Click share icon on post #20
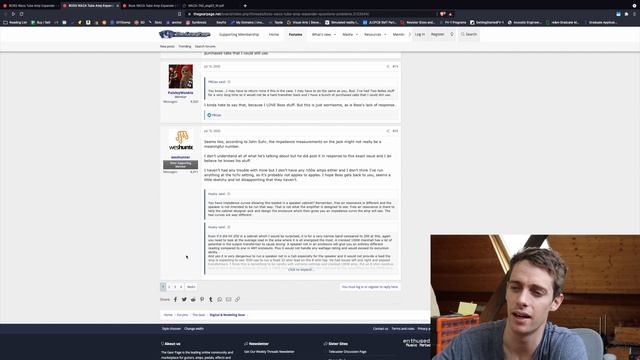 click(x=388, y=131)
